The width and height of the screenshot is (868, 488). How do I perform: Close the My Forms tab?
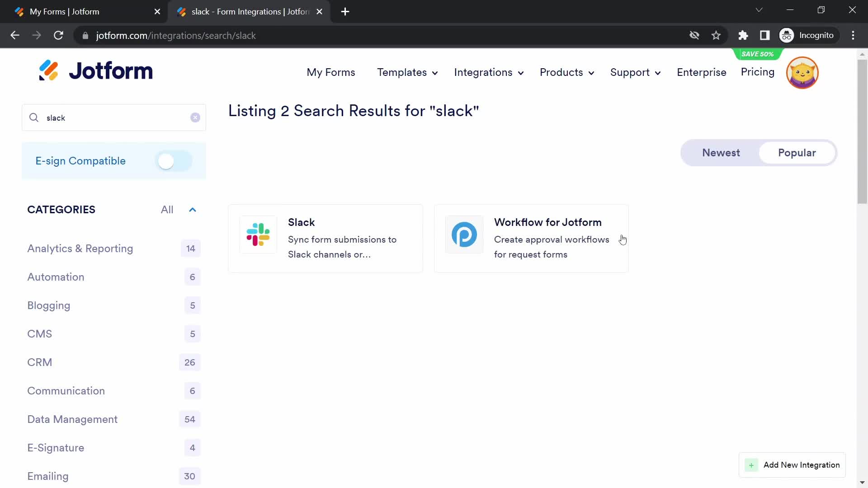pyautogui.click(x=157, y=12)
